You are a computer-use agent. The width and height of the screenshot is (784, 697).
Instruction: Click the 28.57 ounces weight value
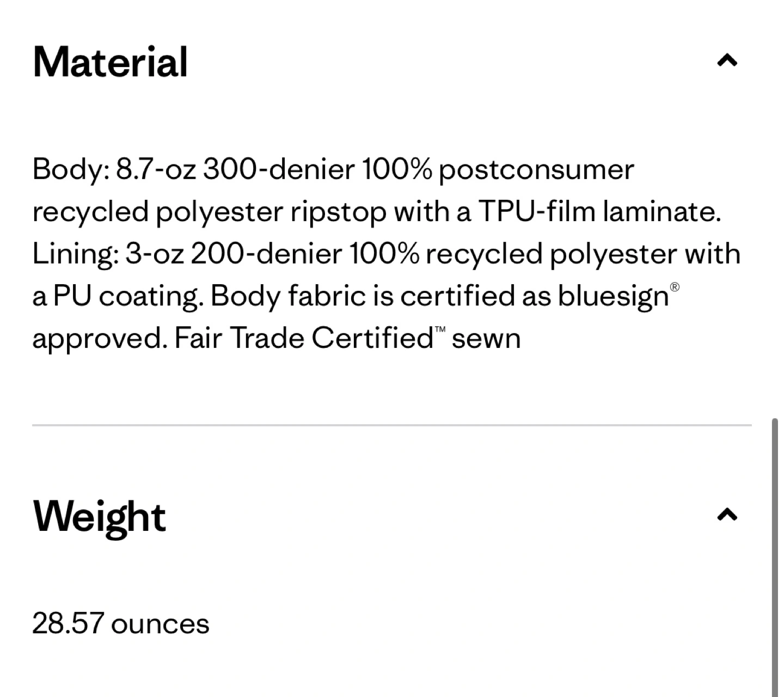click(x=120, y=623)
